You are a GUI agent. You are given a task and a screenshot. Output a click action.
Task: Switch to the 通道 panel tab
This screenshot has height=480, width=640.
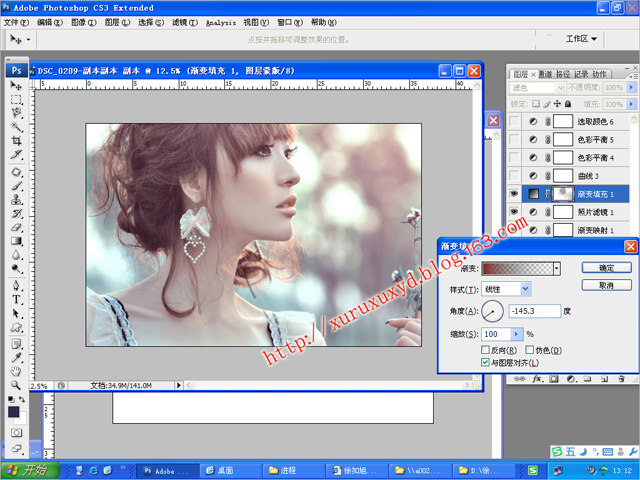coord(545,74)
